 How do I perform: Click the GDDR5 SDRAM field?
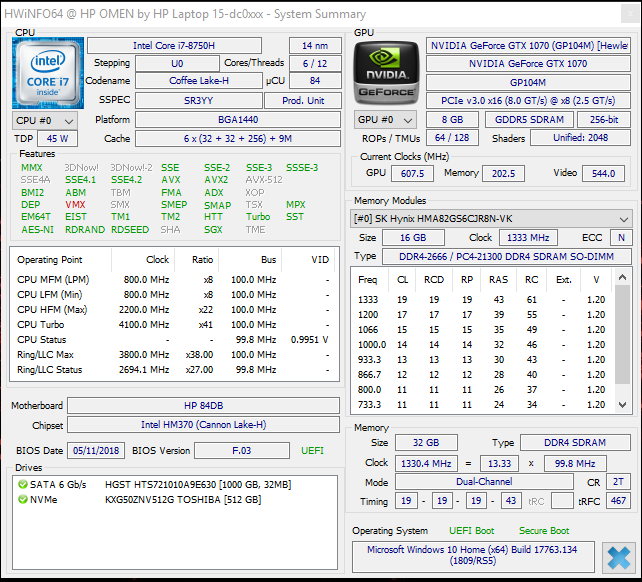pos(529,120)
